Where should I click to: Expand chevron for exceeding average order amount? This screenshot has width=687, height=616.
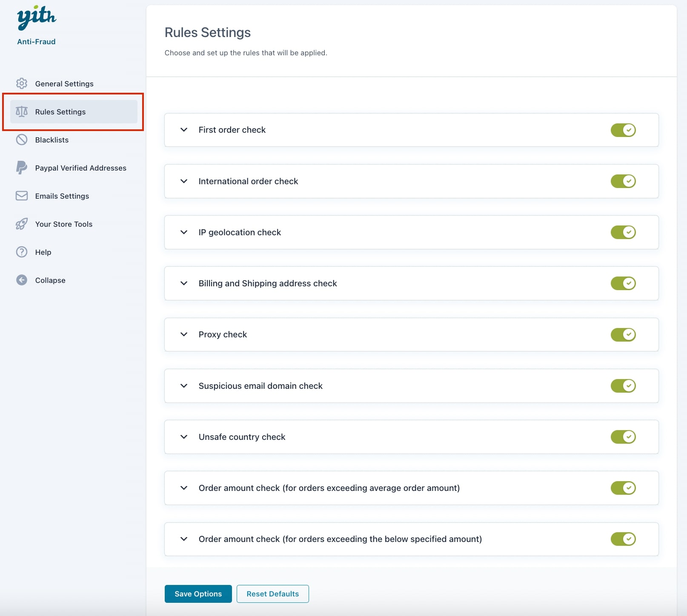click(x=184, y=488)
